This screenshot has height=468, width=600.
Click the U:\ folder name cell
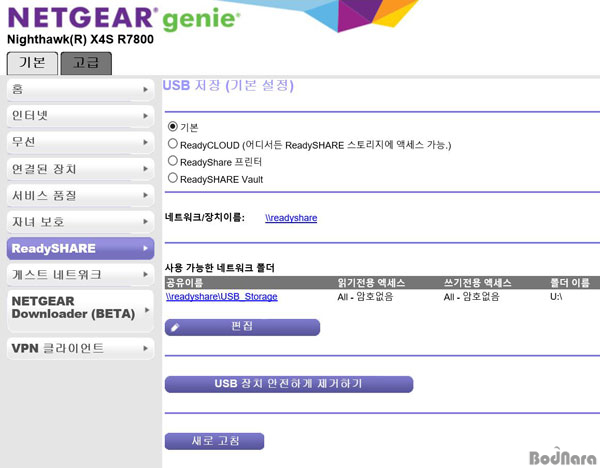[x=556, y=297]
